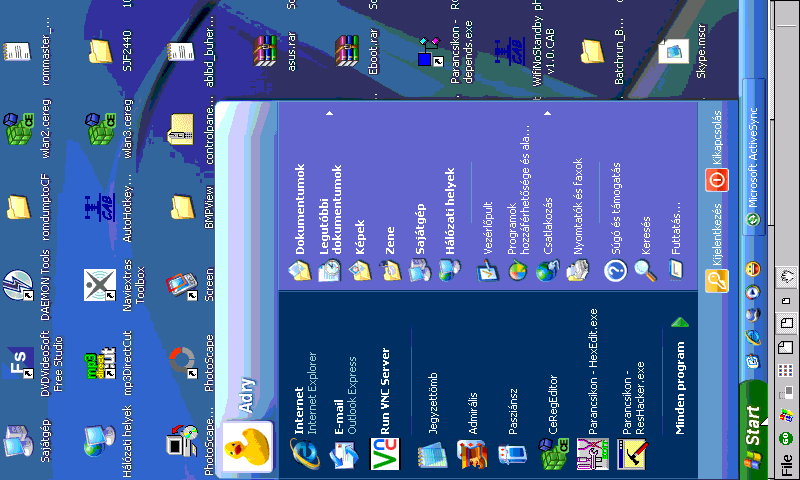Click the Adry user duck picture
The height and width of the screenshot is (480, 800).
[248, 446]
